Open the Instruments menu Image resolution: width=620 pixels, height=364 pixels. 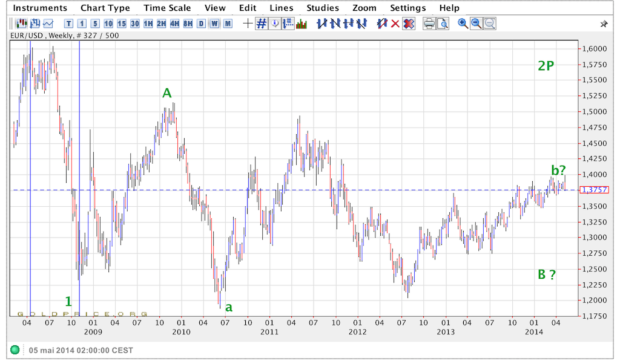(41, 8)
